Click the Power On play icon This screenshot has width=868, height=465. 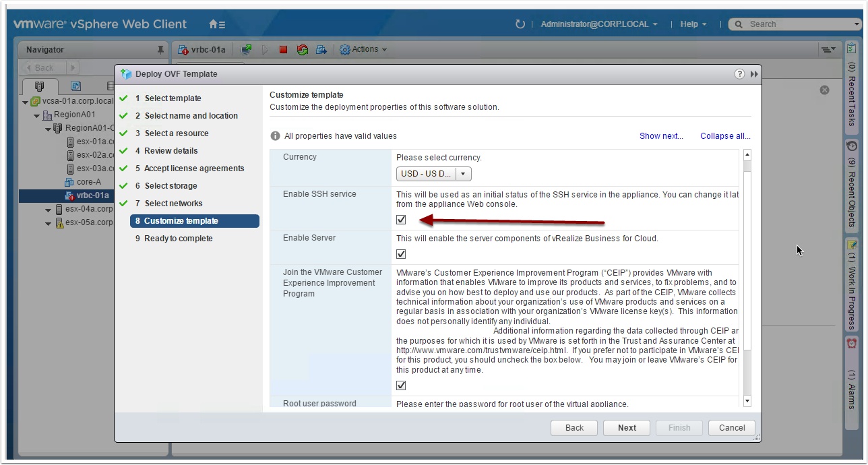click(266, 49)
